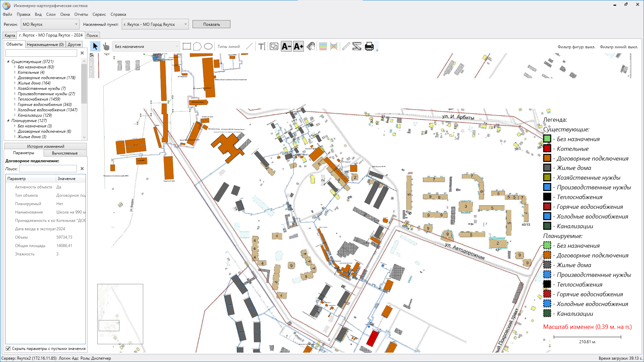Select the text insertion tool
644x362 pixels.
(x=262, y=46)
